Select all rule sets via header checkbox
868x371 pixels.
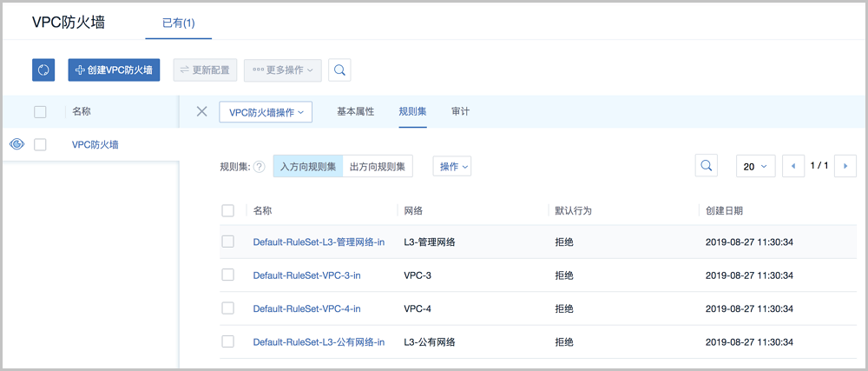click(x=228, y=210)
